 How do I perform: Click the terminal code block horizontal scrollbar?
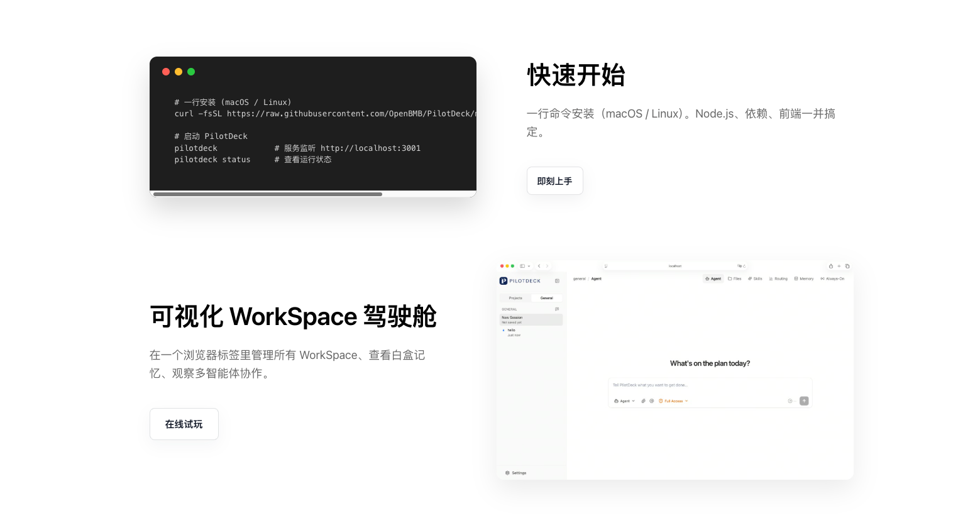point(268,194)
